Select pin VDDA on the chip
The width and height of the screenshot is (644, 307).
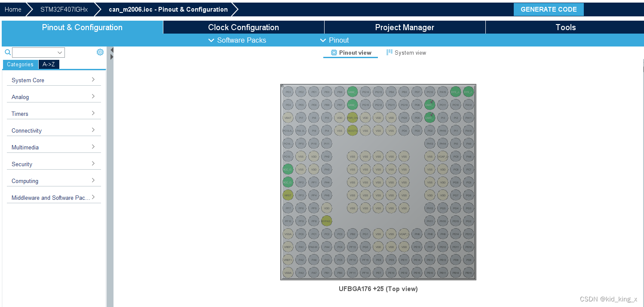(288, 273)
